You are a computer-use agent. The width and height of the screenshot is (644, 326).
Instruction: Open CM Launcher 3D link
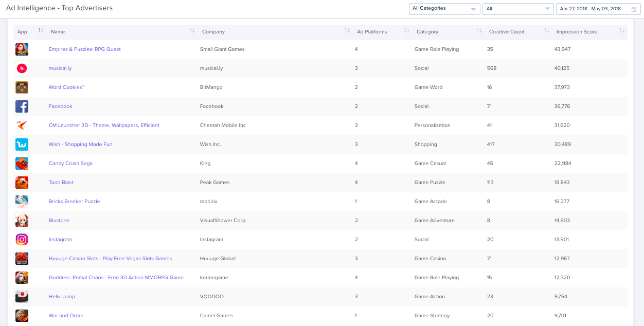coord(104,125)
